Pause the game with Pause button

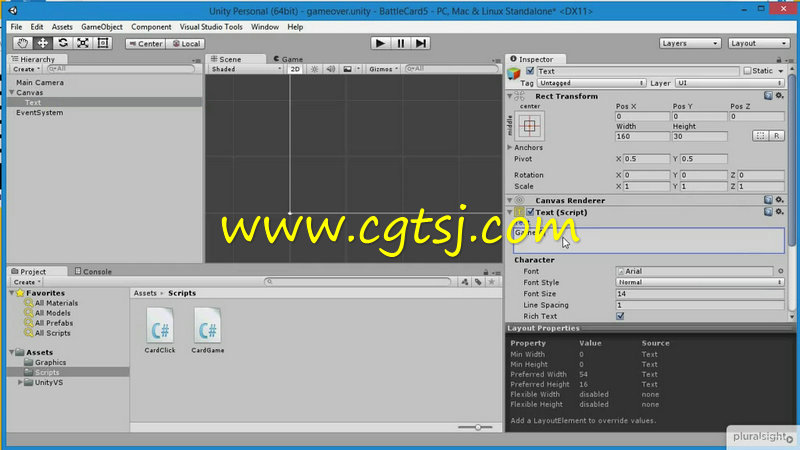pyautogui.click(x=401, y=43)
